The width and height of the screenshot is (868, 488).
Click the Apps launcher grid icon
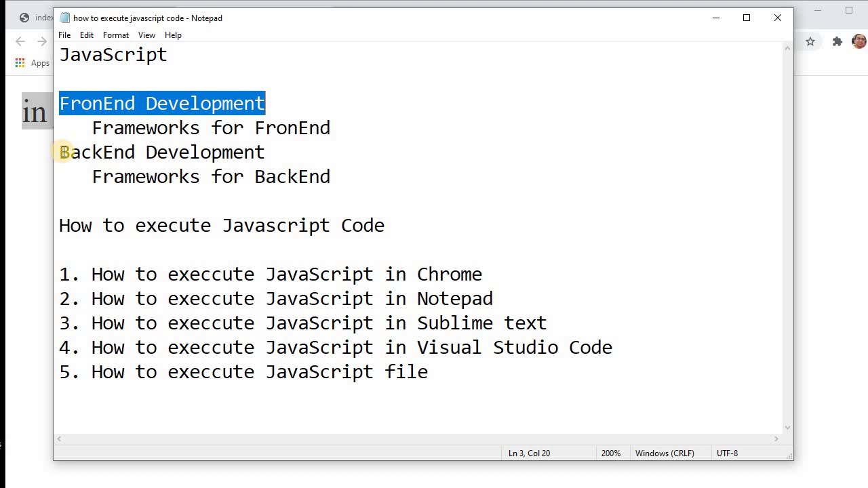pyautogui.click(x=20, y=62)
